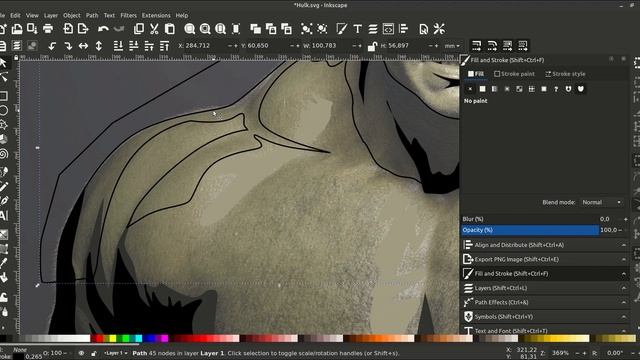The image size is (640, 360).
Task: Open the Edit menu
Action: point(15,16)
